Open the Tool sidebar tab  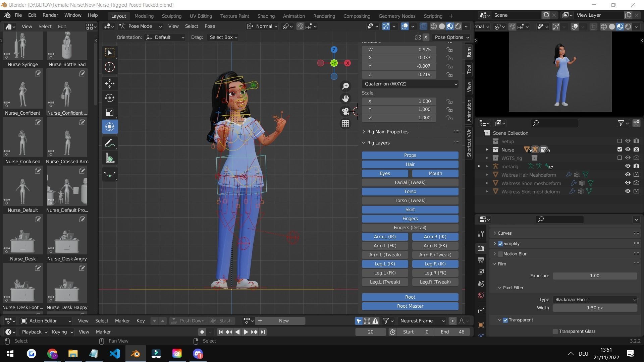(x=469, y=69)
